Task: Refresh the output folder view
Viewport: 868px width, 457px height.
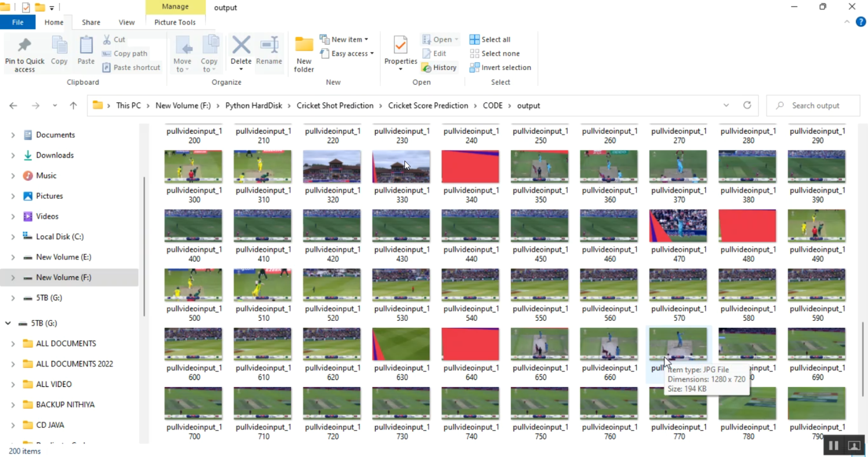Action: point(747,105)
